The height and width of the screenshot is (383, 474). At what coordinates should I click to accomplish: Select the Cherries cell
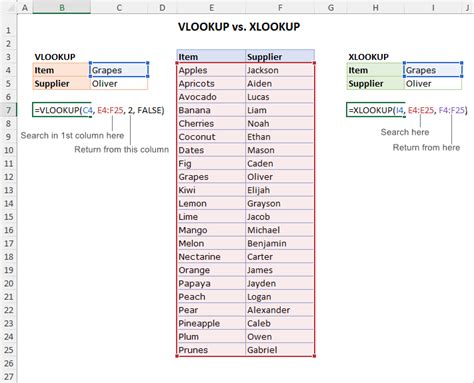[211, 123]
